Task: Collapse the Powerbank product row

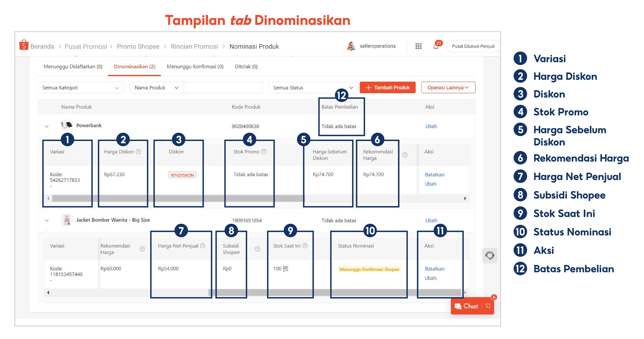Action: point(47,126)
